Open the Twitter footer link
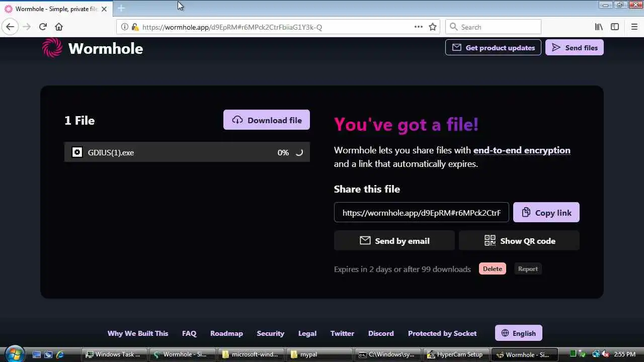This screenshot has width=644, height=362. tap(342, 333)
